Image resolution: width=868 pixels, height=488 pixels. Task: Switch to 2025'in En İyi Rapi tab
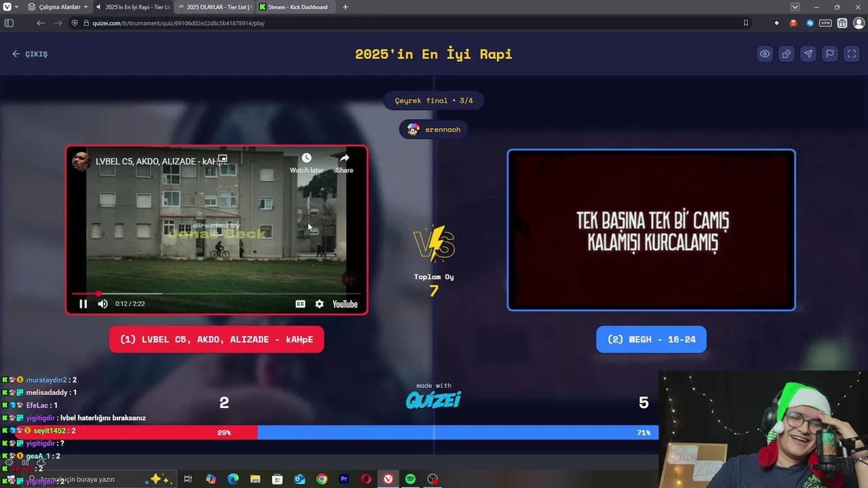133,7
